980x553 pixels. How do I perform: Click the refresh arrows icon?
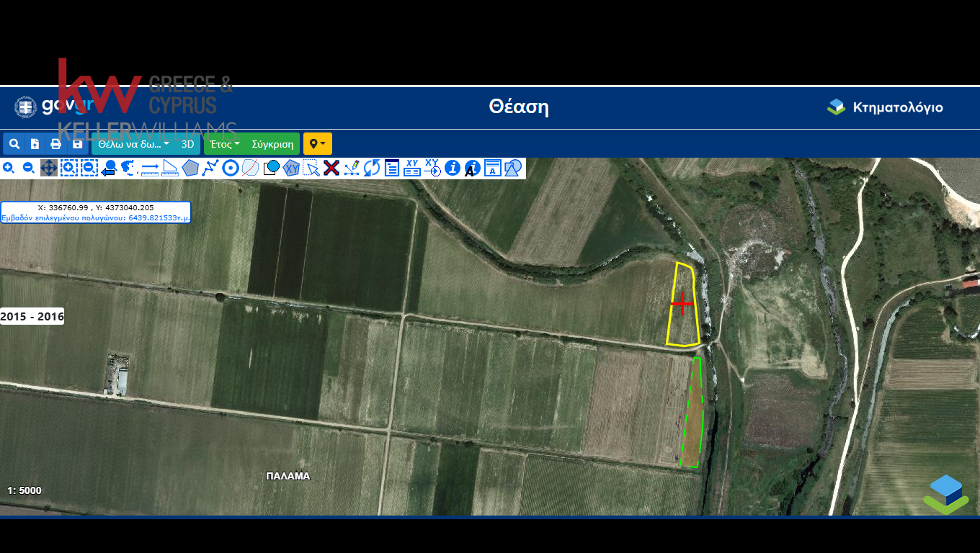tap(372, 168)
